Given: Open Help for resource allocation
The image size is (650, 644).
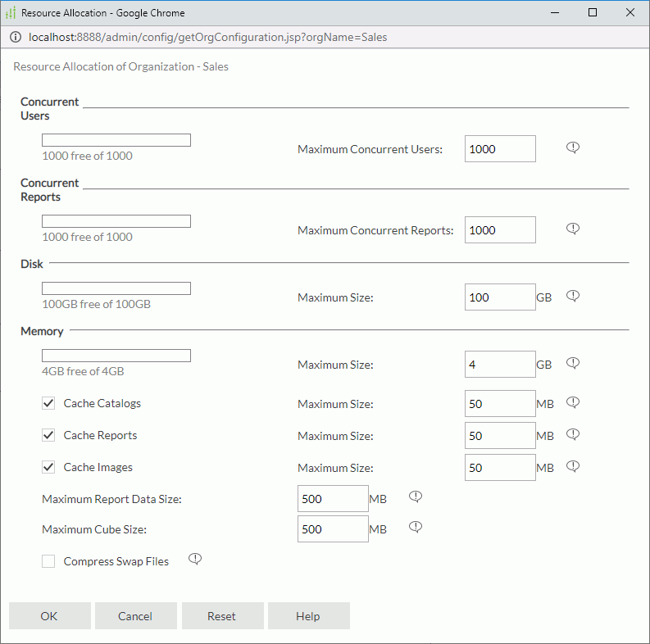Looking at the screenshot, I should pyautogui.click(x=308, y=616).
